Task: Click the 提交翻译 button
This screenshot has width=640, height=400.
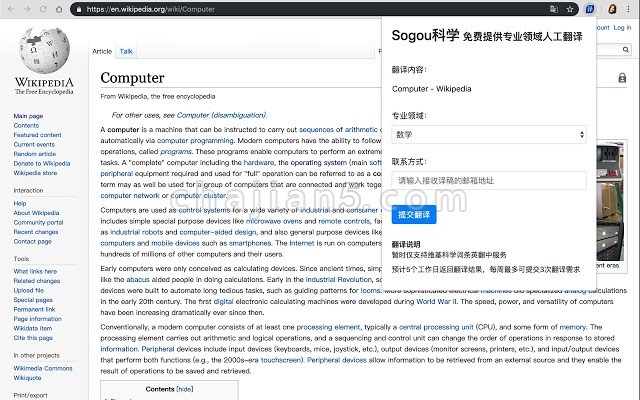Action: 414,215
